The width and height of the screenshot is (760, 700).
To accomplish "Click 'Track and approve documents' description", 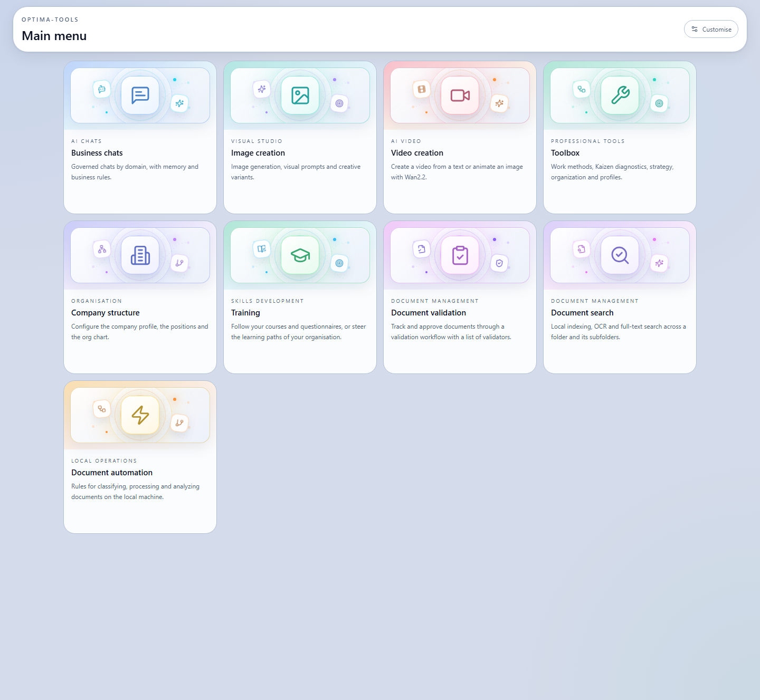I will pyautogui.click(x=451, y=332).
